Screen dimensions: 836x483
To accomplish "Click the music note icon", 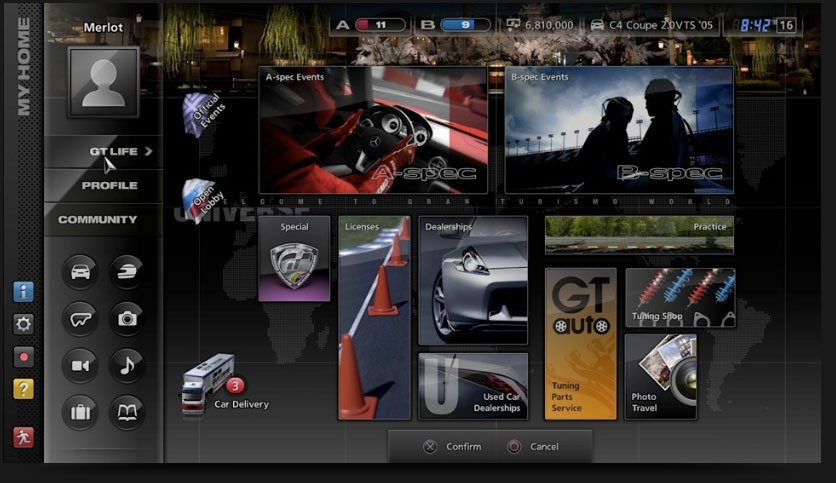I will point(127,366).
